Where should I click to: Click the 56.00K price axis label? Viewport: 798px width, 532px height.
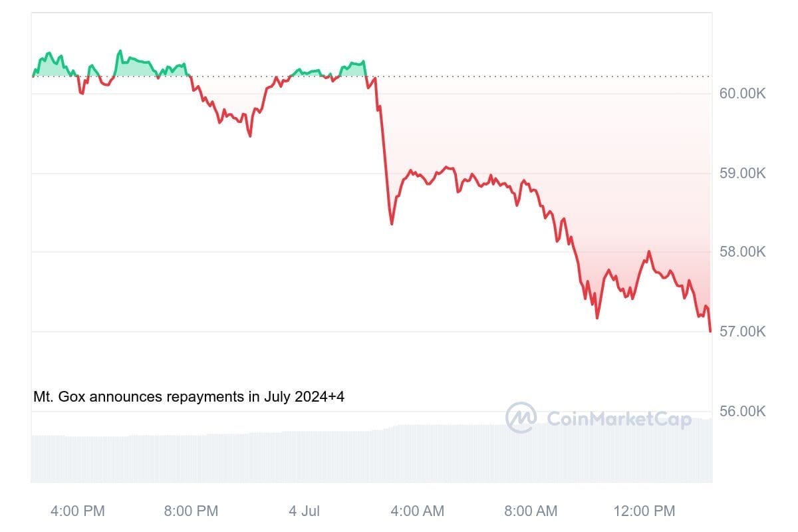742,411
